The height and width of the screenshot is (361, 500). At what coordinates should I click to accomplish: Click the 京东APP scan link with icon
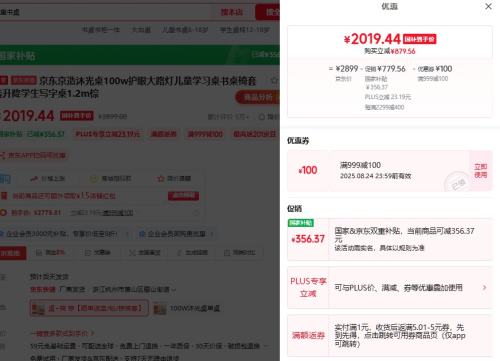coord(33,155)
